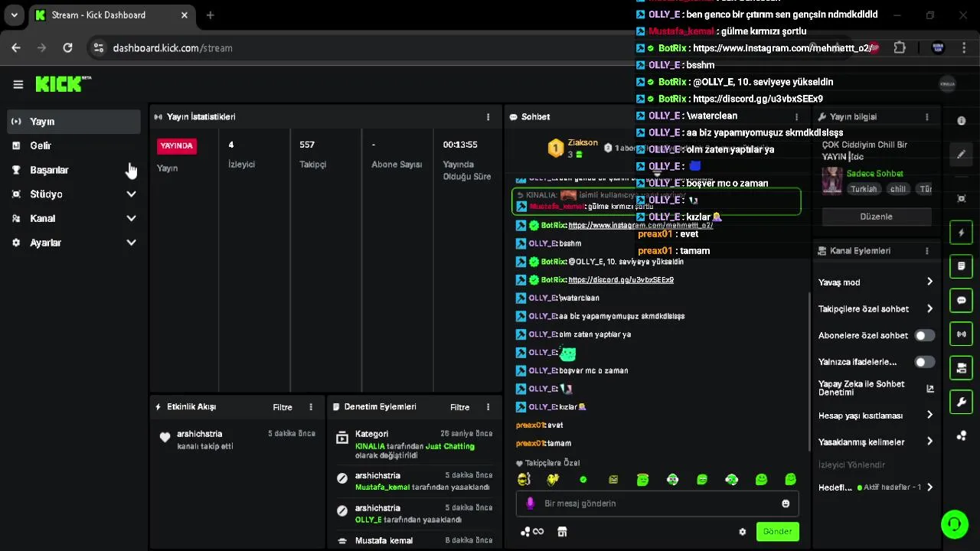Open browser tab search dropdown
The height and width of the screenshot is (551, 980).
click(x=14, y=15)
